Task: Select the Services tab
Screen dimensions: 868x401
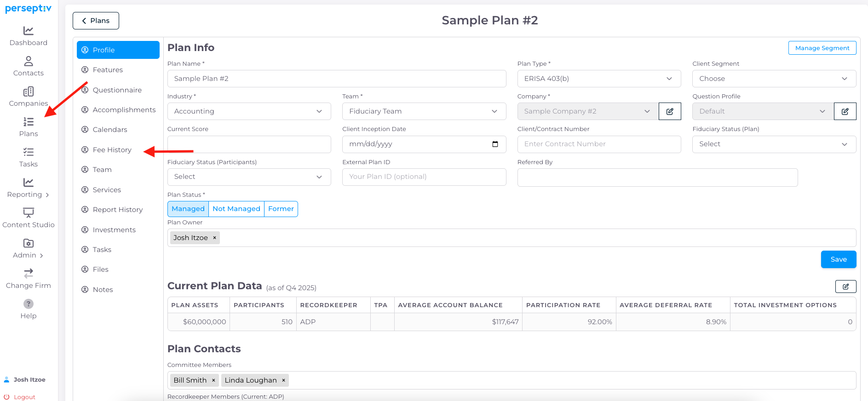Action: (x=118, y=190)
